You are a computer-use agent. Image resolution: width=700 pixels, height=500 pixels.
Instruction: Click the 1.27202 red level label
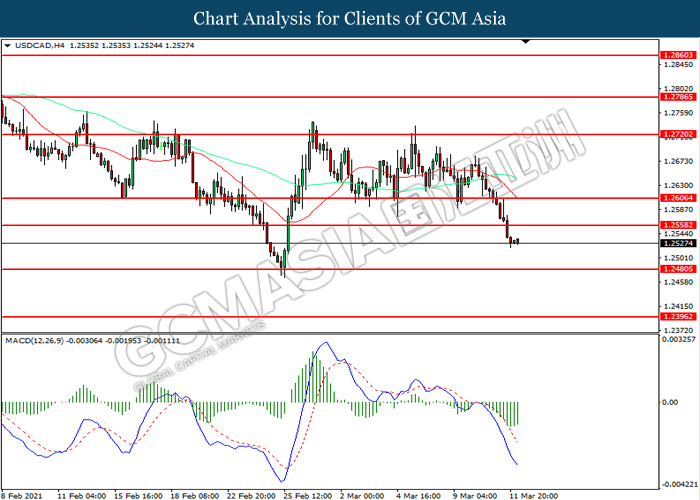pos(678,134)
